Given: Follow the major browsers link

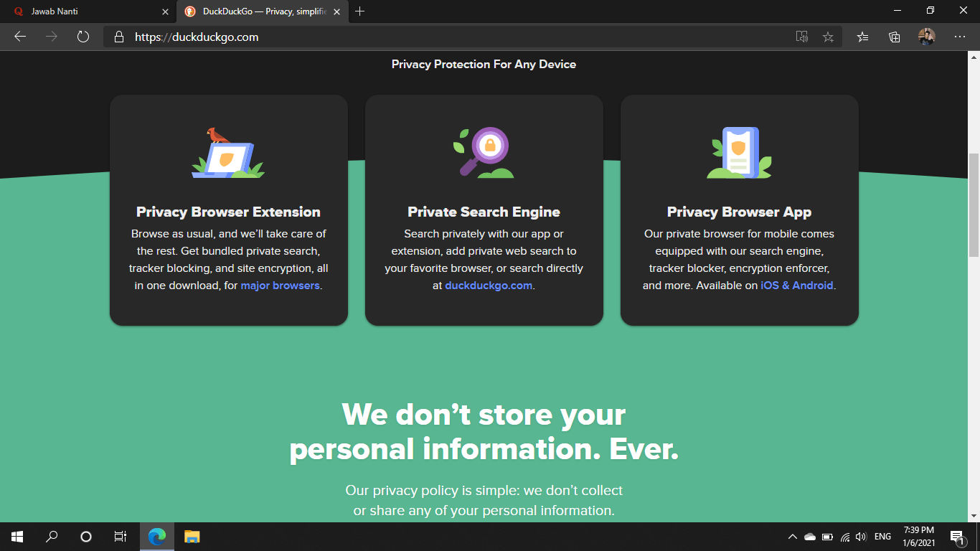Looking at the screenshot, I should click(281, 286).
